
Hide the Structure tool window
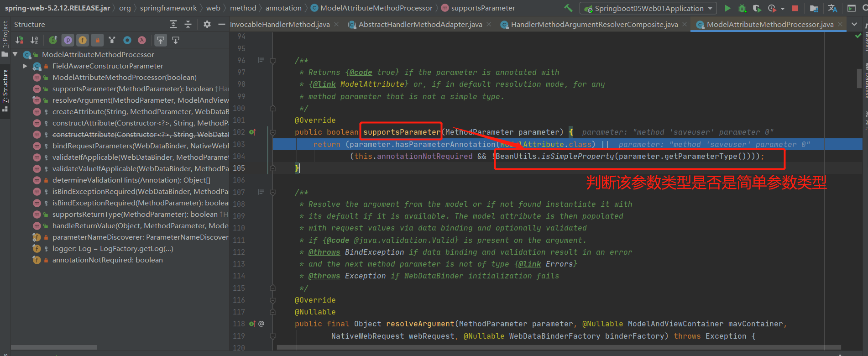[x=222, y=24]
